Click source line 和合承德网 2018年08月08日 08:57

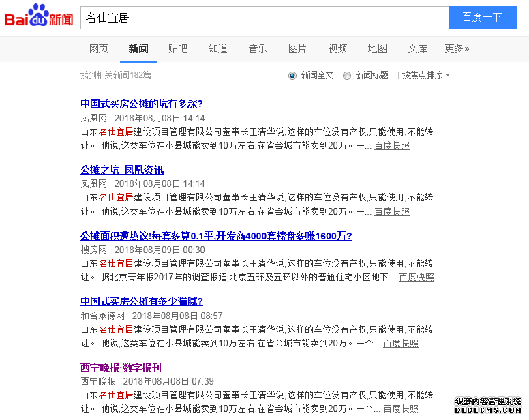[x=151, y=316]
